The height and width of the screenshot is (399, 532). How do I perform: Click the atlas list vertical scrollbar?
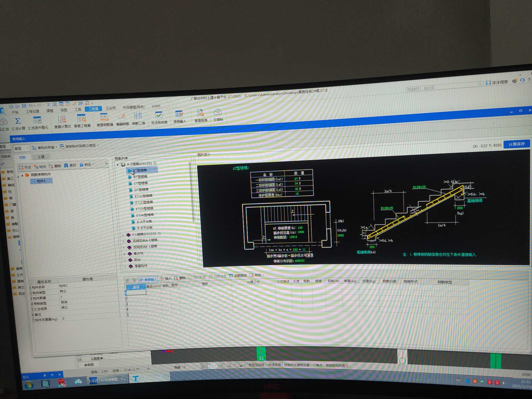[191, 192]
